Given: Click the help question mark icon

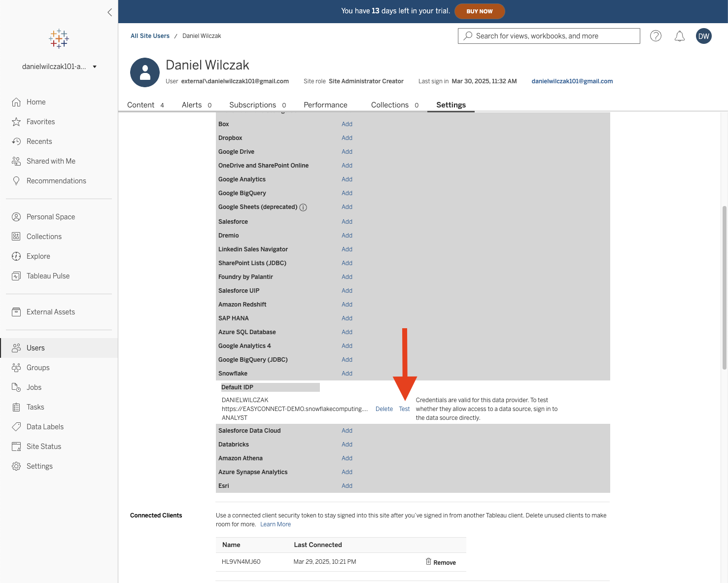Looking at the screenshot, I should coord(656,36).
